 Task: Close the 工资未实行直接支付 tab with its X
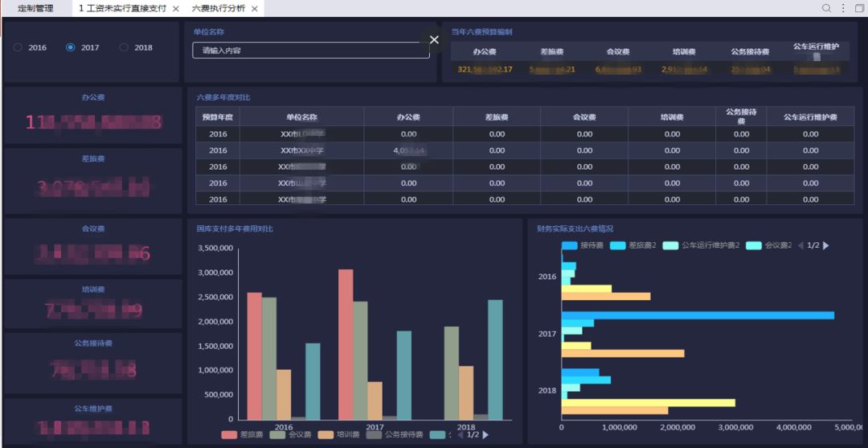click(x=176, y=9)
